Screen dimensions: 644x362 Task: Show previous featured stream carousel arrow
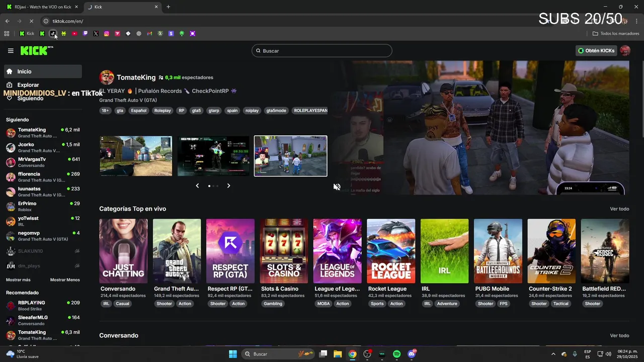(x=197, y=186)
